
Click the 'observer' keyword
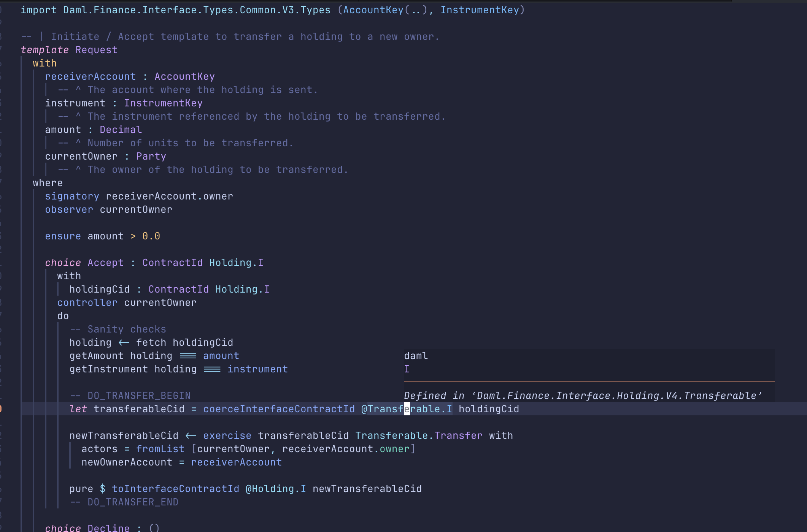(x=69, y=209)
